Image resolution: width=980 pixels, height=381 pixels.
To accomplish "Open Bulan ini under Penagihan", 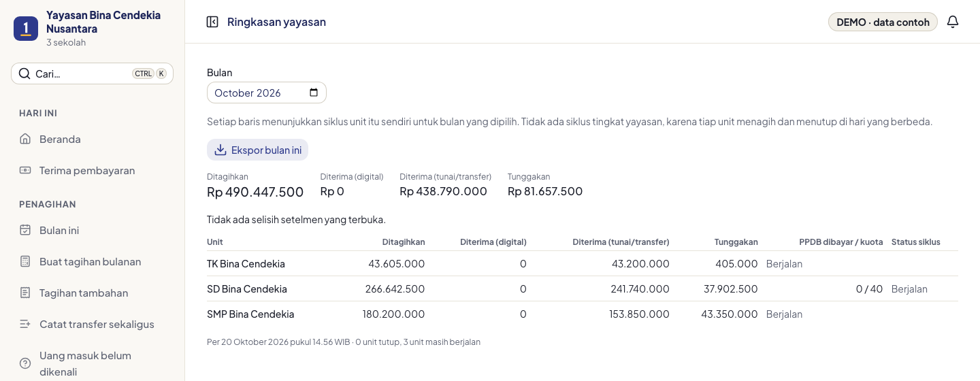I will [x=92, y=230].
